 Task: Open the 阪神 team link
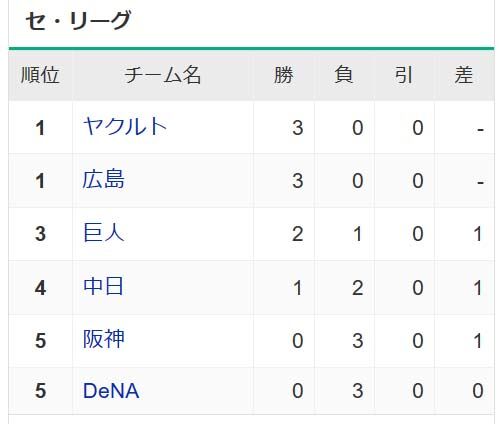[x=104, y=339]
